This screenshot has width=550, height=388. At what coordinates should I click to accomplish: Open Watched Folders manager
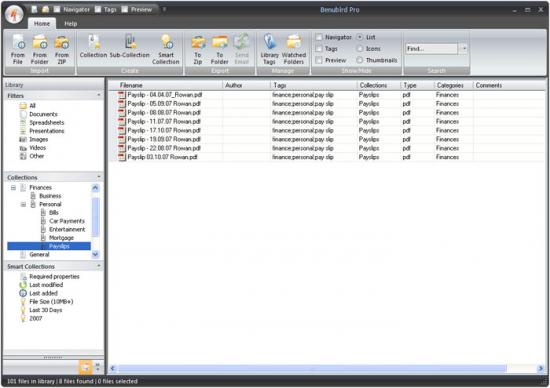click(x=294, y=49)
